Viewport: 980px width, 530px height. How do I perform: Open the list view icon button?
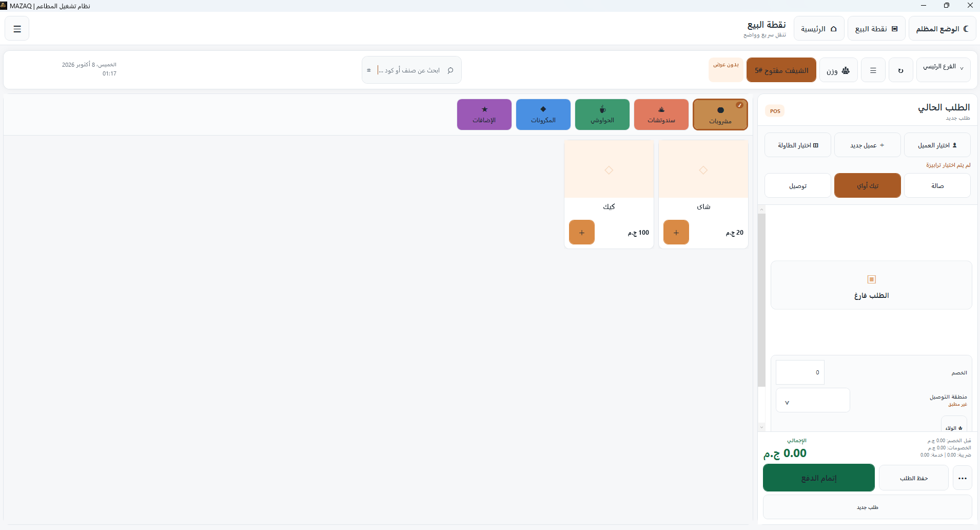pyautogui.click(x=873, y=70)
